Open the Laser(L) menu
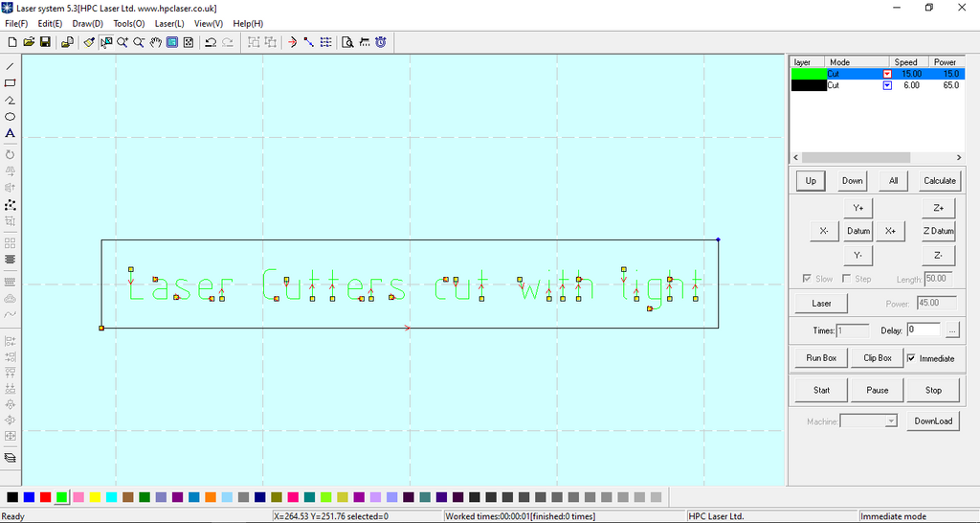Screen dimensions: 980x523 point(169,23)
